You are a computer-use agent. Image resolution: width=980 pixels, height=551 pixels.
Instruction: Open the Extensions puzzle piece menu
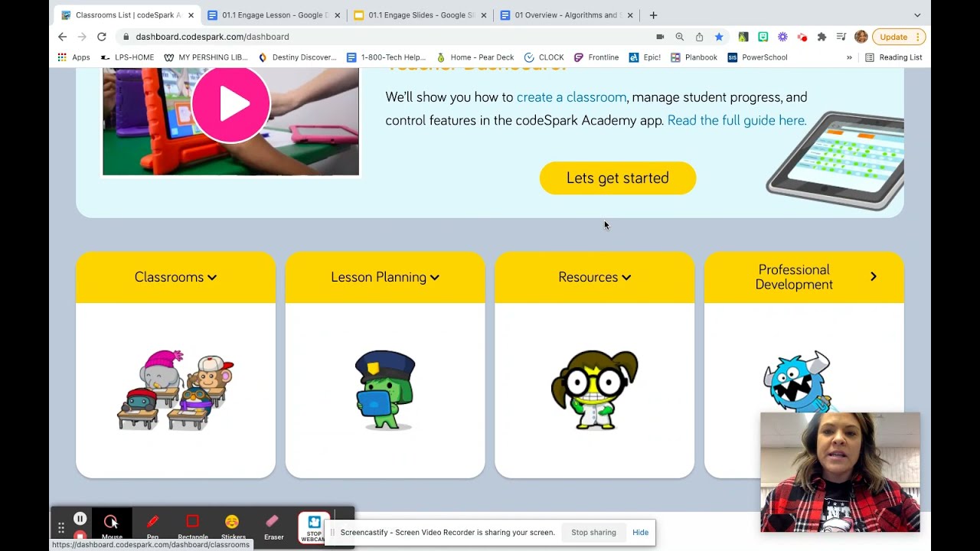pyautogui.click(x=822, y=37)
